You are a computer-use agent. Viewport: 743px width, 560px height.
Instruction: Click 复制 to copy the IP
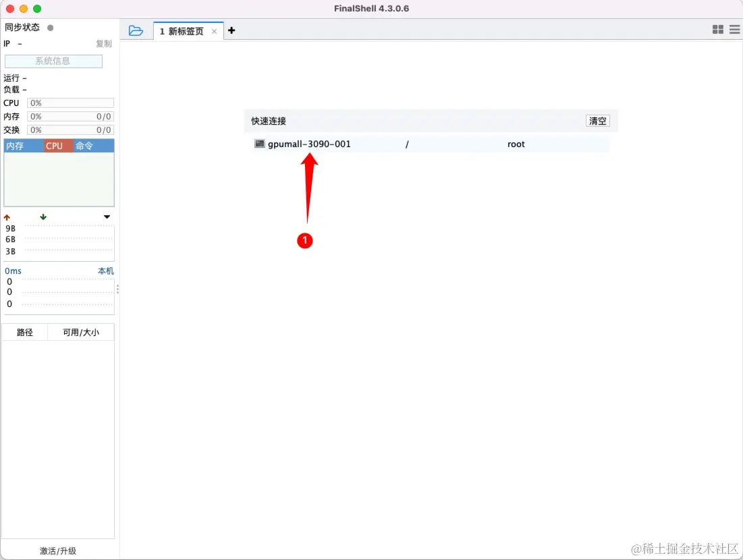pyautogui.click(x=104, y=44)
